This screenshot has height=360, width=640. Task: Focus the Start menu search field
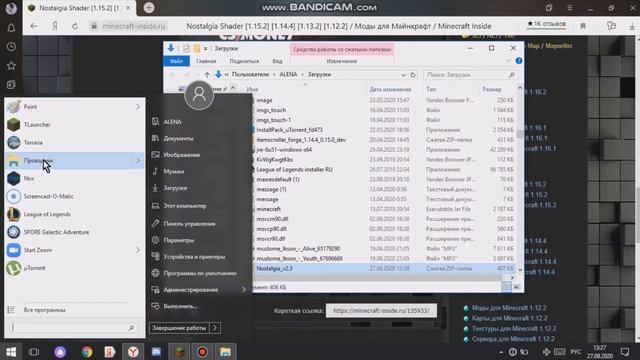pyautogui.click(x=73, y=328)
